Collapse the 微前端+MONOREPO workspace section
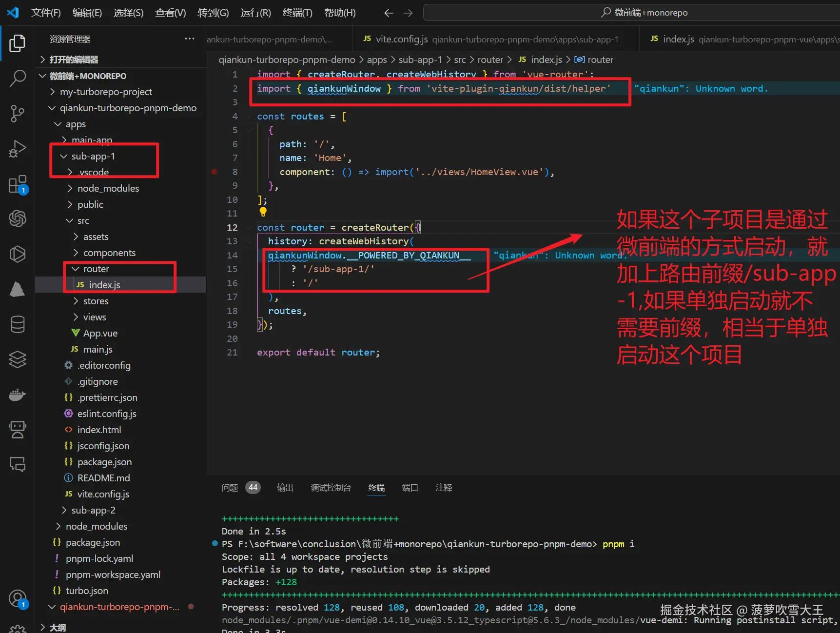Viewport: 840px width, 633px height. [x=120, y=76]
